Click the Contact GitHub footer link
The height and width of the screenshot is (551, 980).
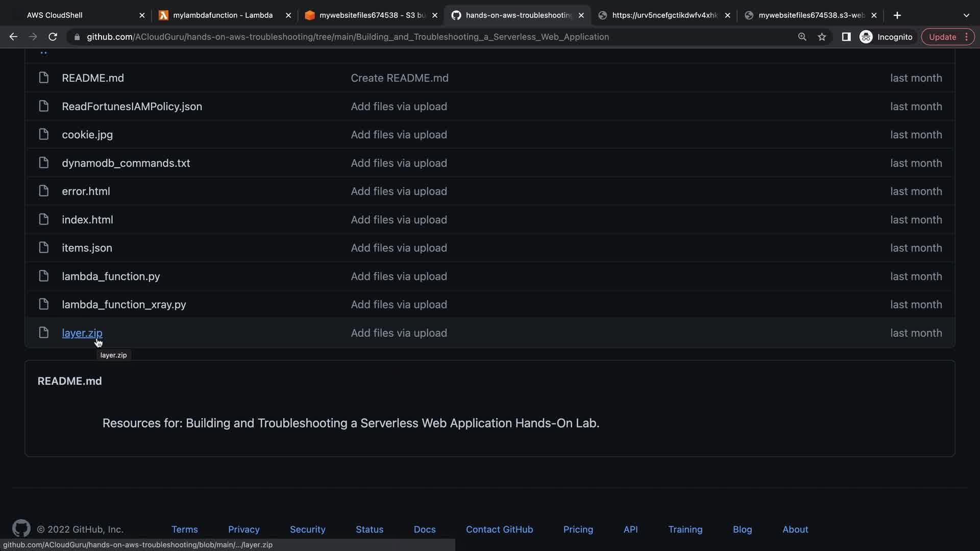pyautogui.click(x=499, y=530)
